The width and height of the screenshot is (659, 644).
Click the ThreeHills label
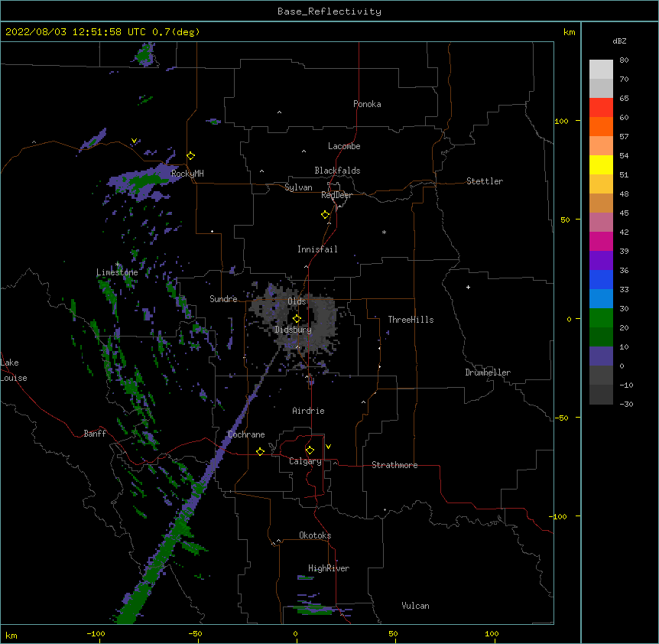coord(411,320)
